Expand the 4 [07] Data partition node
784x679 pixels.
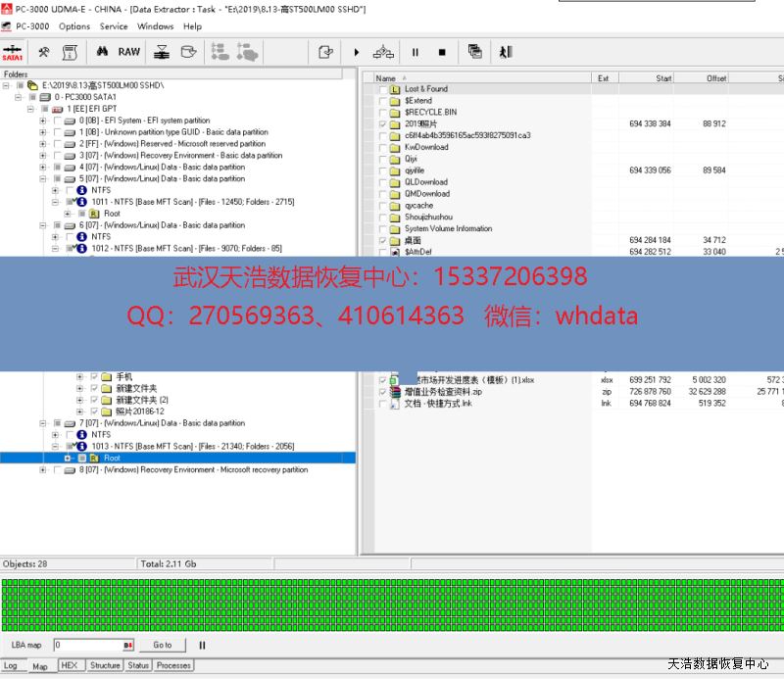point(43,168)
